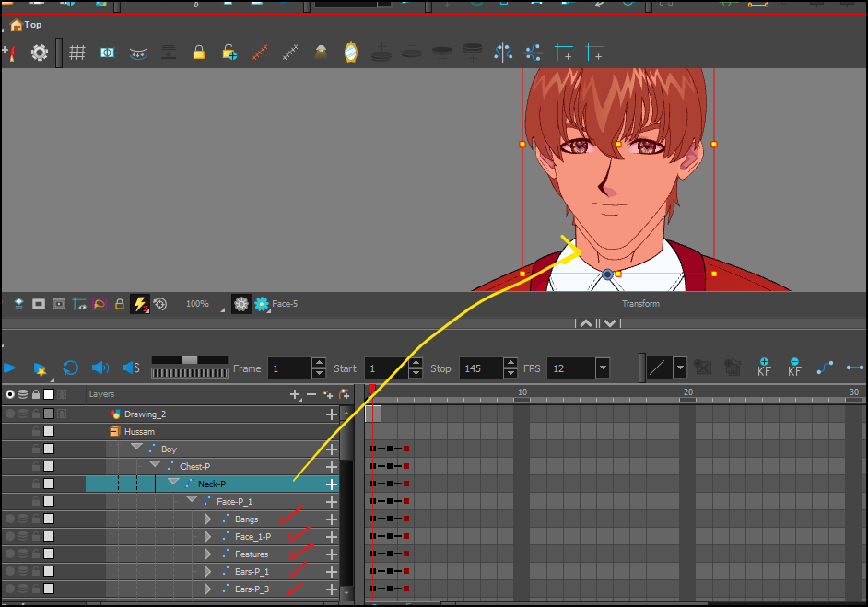Open the 100% zoom level dropdown
The width and height of the screenshot is (868, 607).
point(223,309)
